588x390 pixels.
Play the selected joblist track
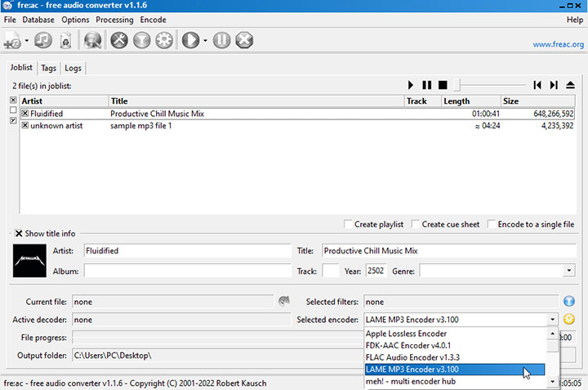pos(411,85)
